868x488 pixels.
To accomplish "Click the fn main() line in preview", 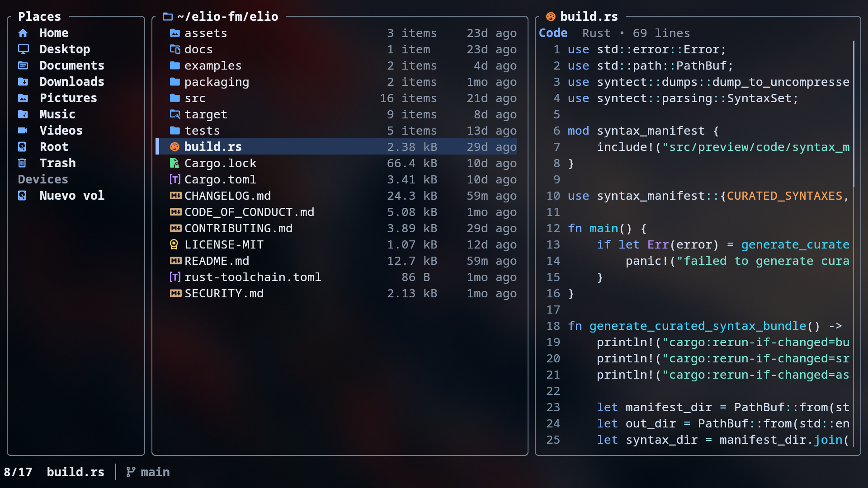I will pos(607,228).
